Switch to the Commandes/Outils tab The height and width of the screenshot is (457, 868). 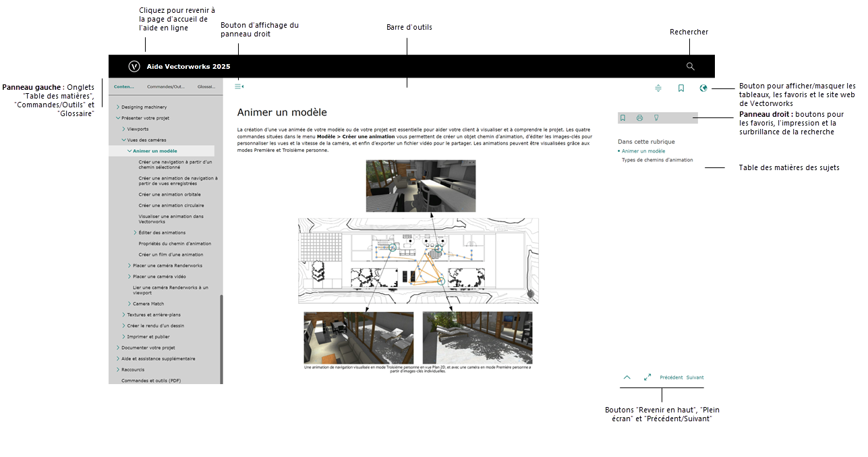click(x=166, y=86)
